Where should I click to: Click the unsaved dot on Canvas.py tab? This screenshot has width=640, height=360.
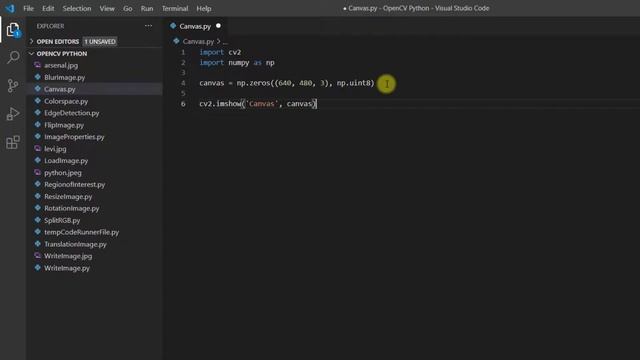point(218,26)
